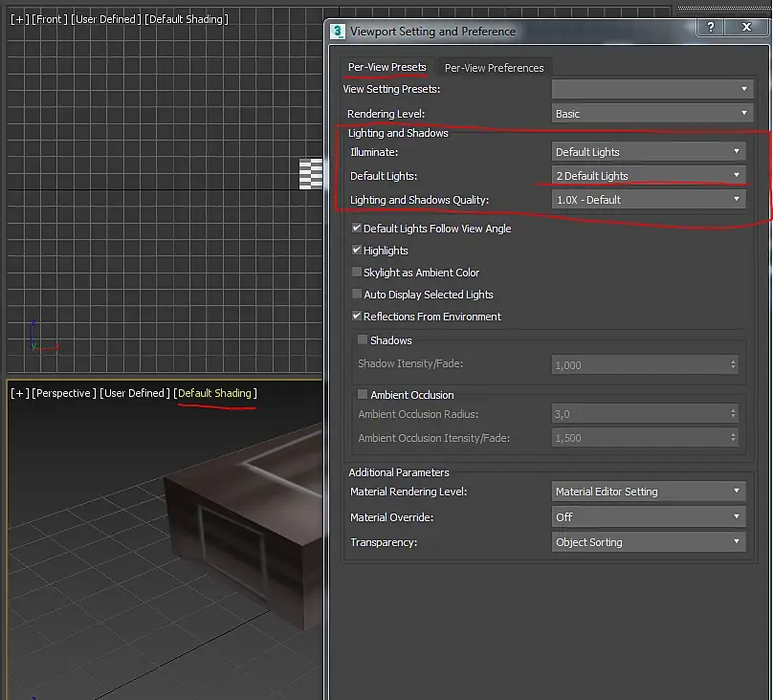Click the Front view label in top viewport

point(49,19)
